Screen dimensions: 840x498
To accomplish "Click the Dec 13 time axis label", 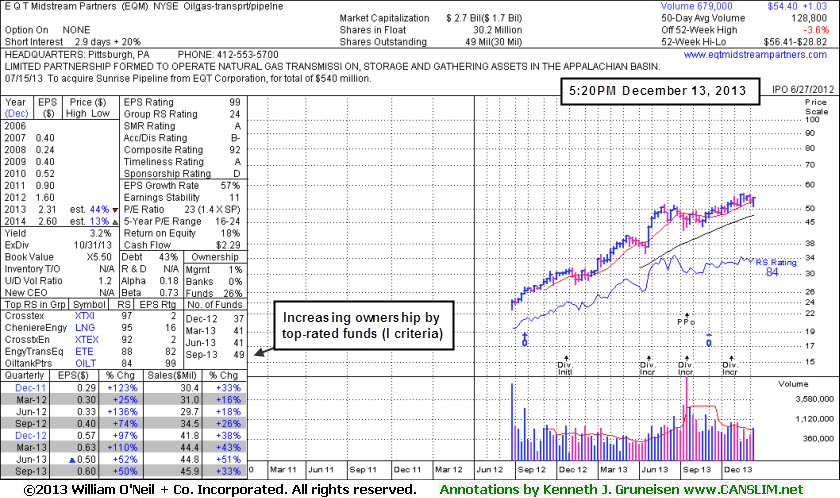I will coord(738,470).
